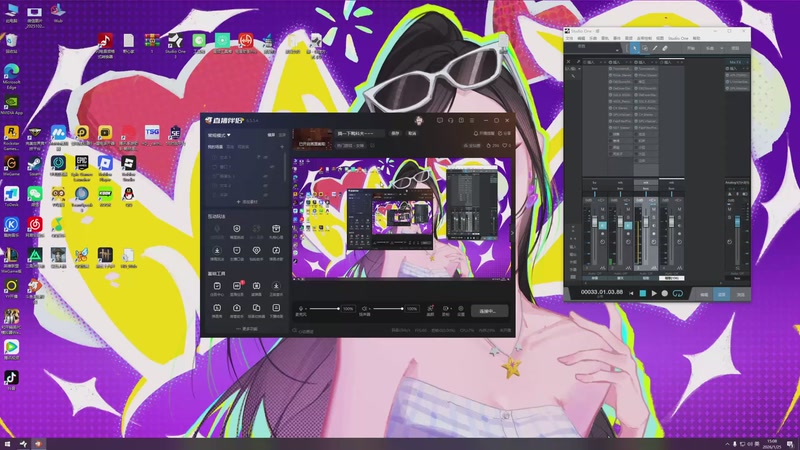Click 保存 button next to stream title
The height and width of the screenshot is (450, 800).
click(x=395, y=133)
